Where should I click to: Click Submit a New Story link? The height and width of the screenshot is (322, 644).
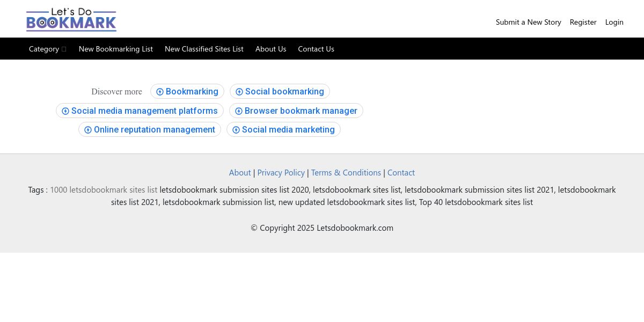click(x=529, y=22)
